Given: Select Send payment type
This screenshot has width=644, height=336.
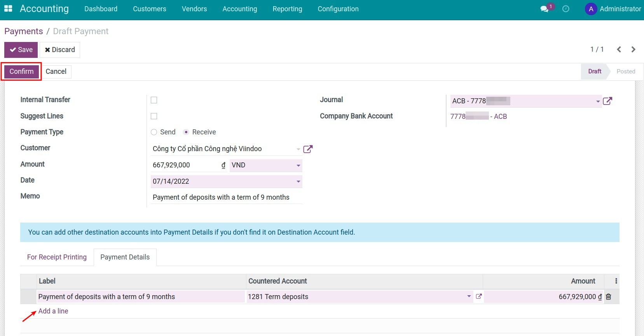Looking at the screenshot, I should click(154, 132).
